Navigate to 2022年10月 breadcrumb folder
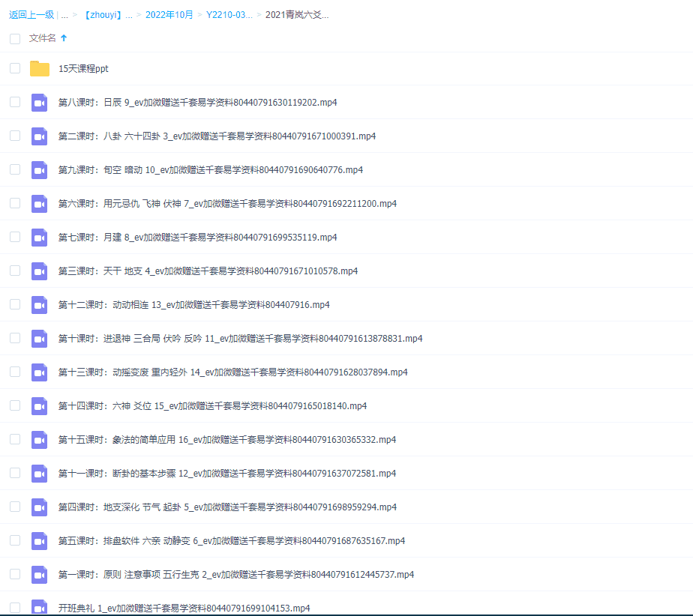 169,14
